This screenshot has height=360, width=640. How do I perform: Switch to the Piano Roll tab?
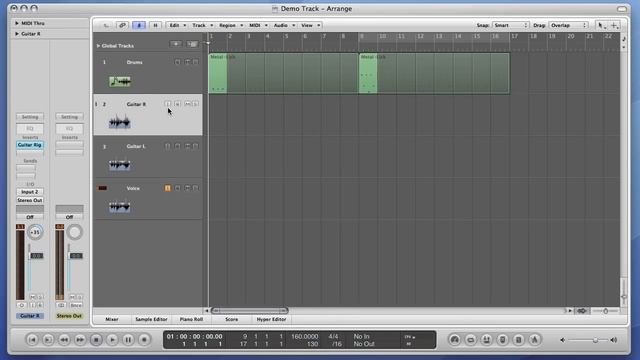click(191, 320)
